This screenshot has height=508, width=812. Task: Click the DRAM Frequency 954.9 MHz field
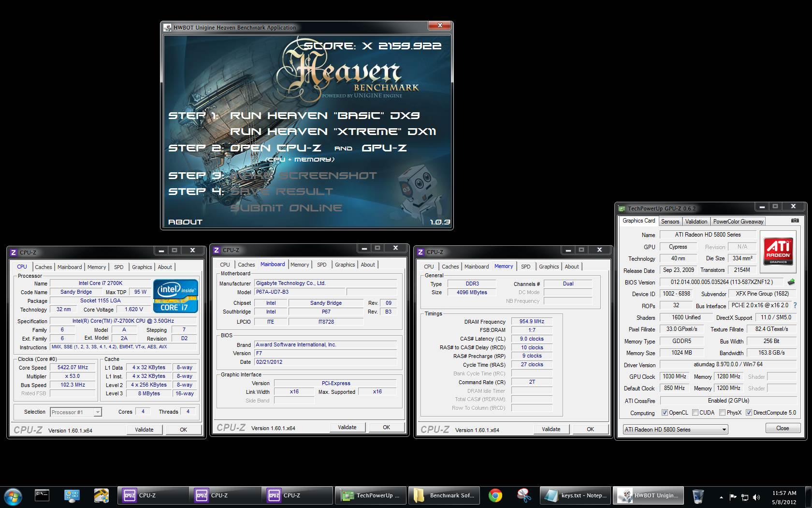532,321
